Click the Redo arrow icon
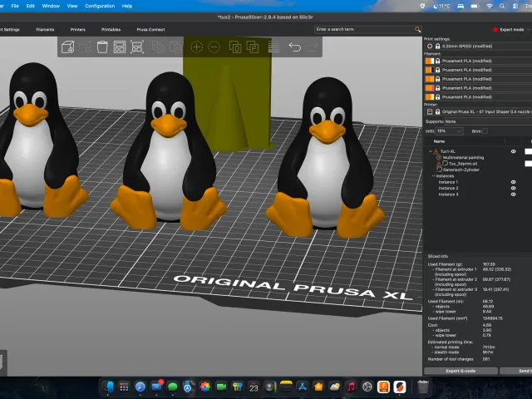This screenshot has width=532, height=399. pos(312,47)
